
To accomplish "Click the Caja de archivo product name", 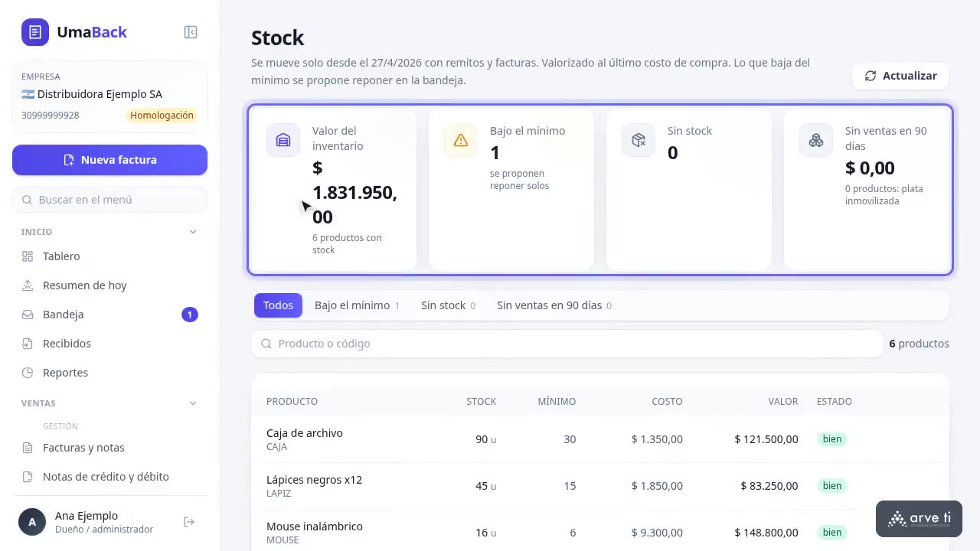I will pyautogui.click(x=305, y=433).
